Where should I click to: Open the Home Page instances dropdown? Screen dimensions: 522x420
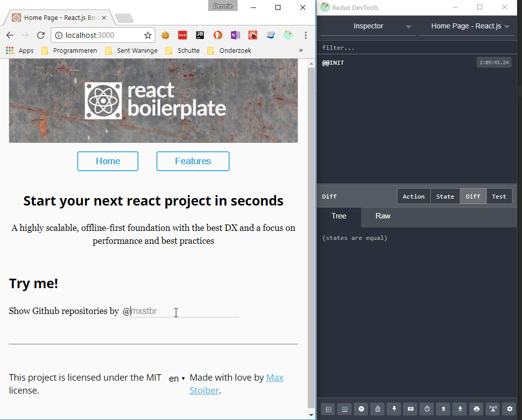tap(467, 26)
